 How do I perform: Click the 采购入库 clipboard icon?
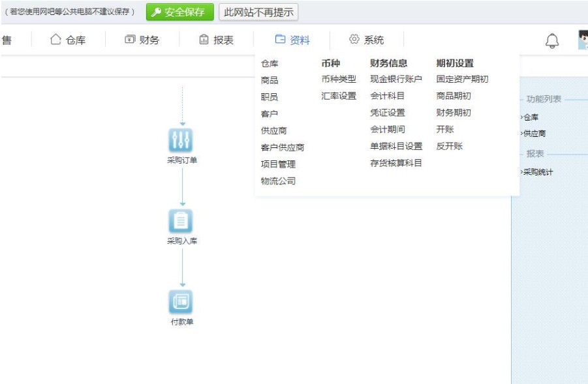point(182,221)
